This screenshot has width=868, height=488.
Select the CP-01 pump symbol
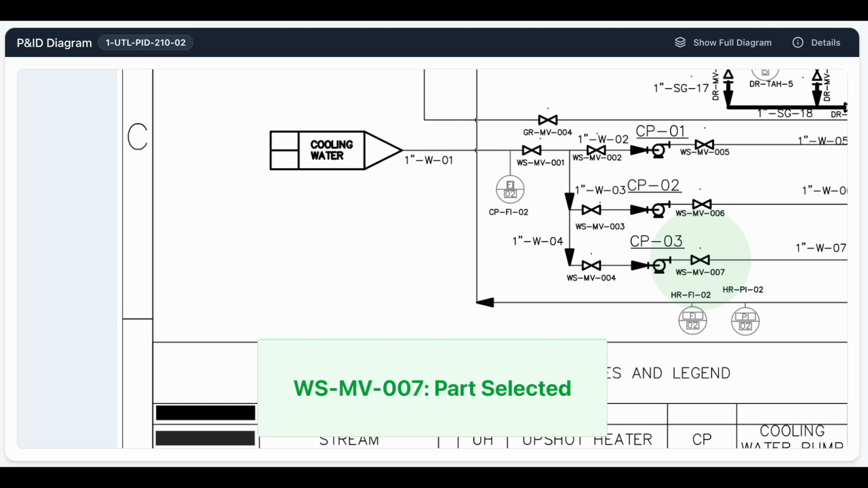(x=657, y=150)
